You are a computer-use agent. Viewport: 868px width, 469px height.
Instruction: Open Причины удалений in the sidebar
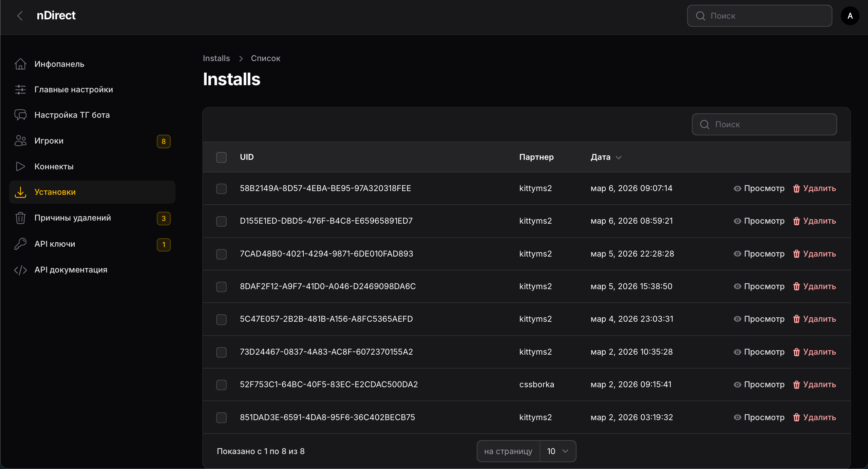73,218
